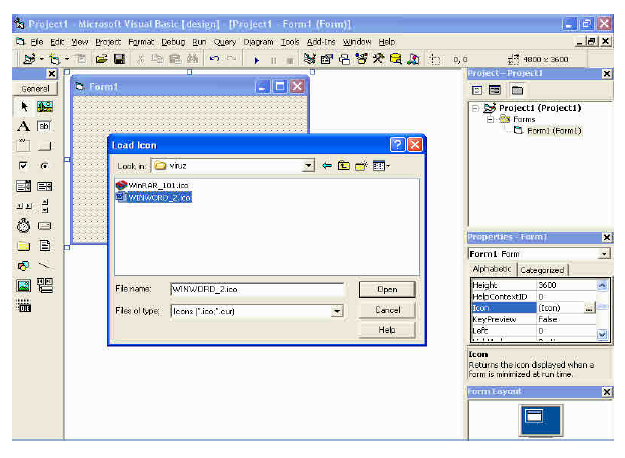
Task: Click Cancel in the Load Icon dialog
Action: (387, 310)
